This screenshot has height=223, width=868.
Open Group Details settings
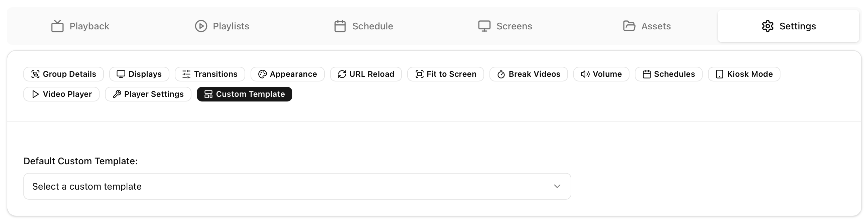pos(64,74)
